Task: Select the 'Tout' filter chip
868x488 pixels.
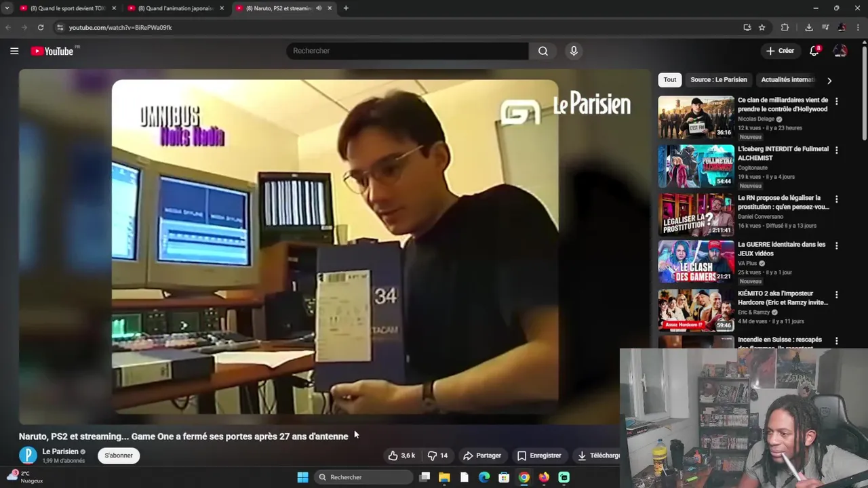Action: pos(670,80)
